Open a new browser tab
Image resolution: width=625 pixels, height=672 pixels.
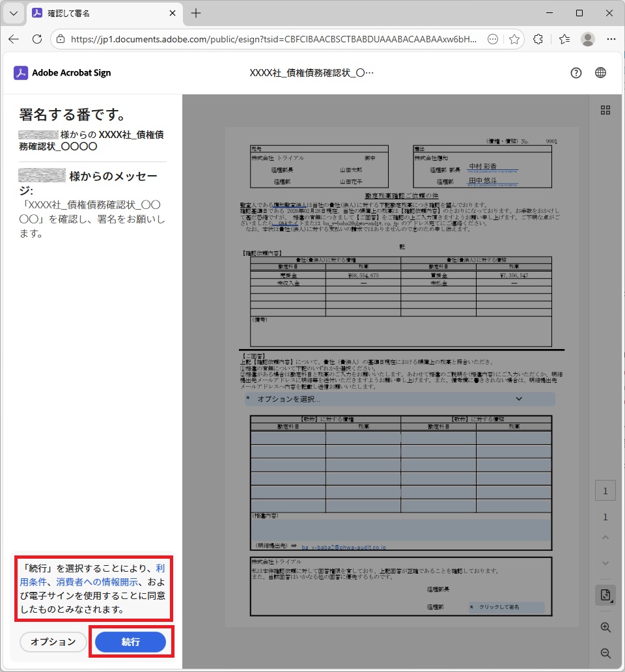(196, 13)
